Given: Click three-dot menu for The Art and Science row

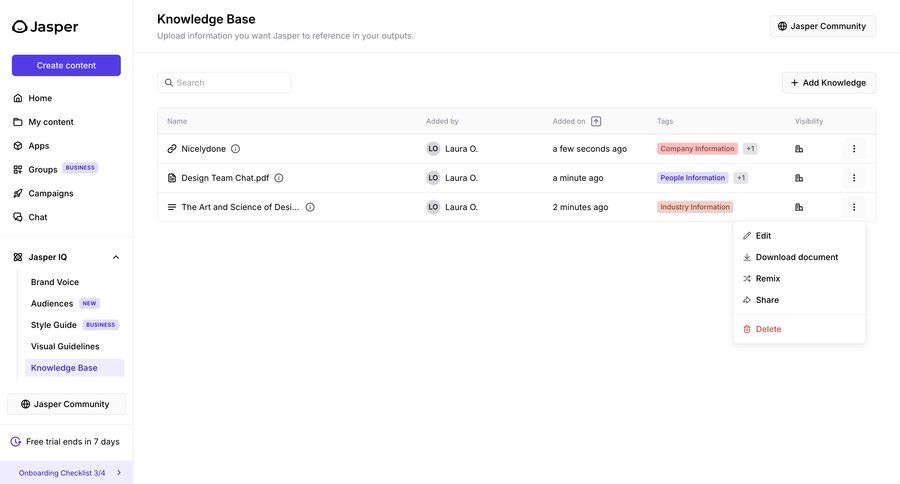Looking at the screenshot, I should [854, 207].
